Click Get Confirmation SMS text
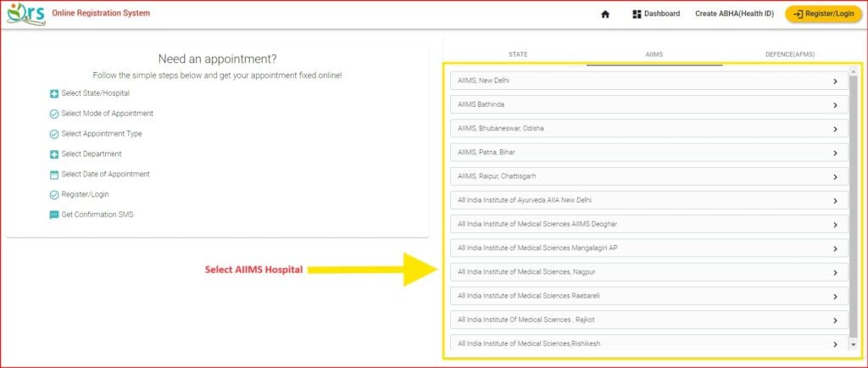Image resolution: width=868 pixels, height=368 pixels. pyautogui.click(x=97, y=215)
